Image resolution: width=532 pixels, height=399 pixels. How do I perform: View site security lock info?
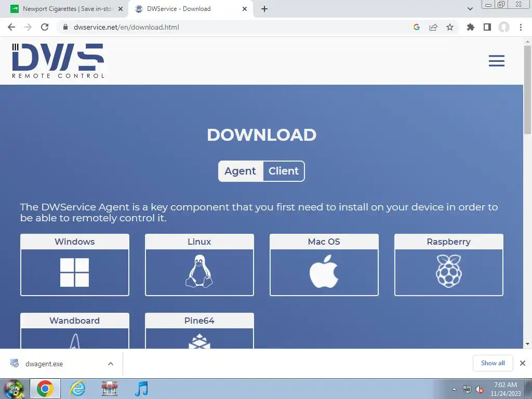pyautogui.click(x=65, y=27)
